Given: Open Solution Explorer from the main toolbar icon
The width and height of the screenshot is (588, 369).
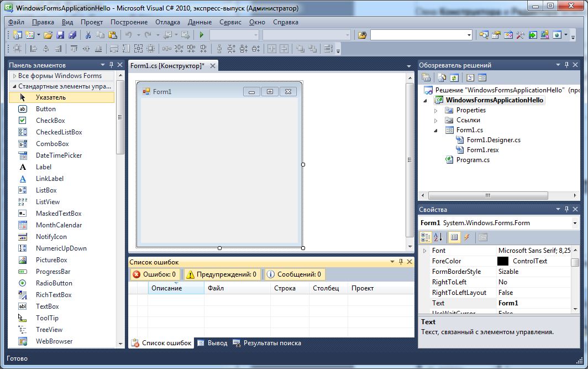Looking at the screenshot, I should click(484, 35).
